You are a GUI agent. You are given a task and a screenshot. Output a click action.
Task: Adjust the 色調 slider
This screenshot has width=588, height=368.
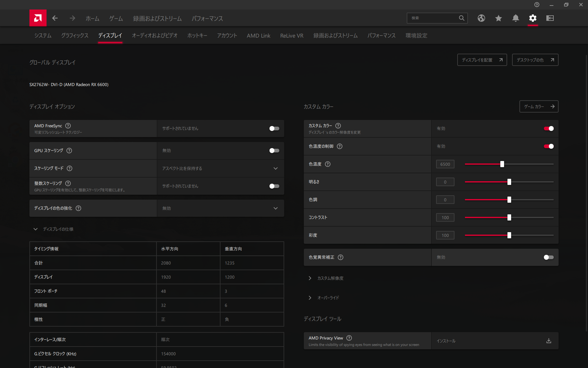point(509,200)
